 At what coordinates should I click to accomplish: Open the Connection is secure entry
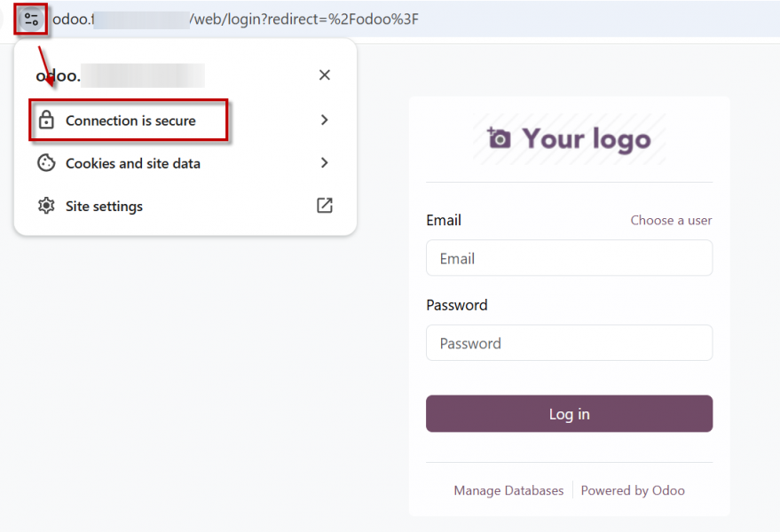[130, 121]
